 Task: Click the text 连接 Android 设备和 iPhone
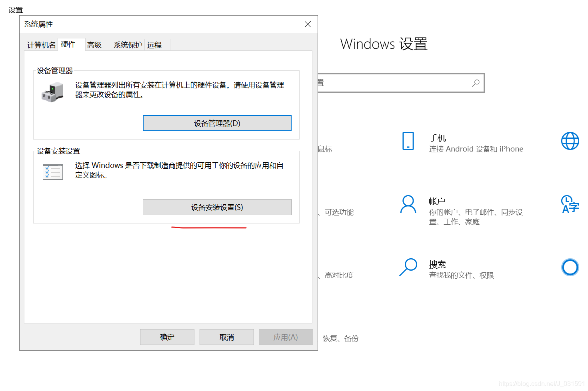pyautogui.click(x=476, y=149)
